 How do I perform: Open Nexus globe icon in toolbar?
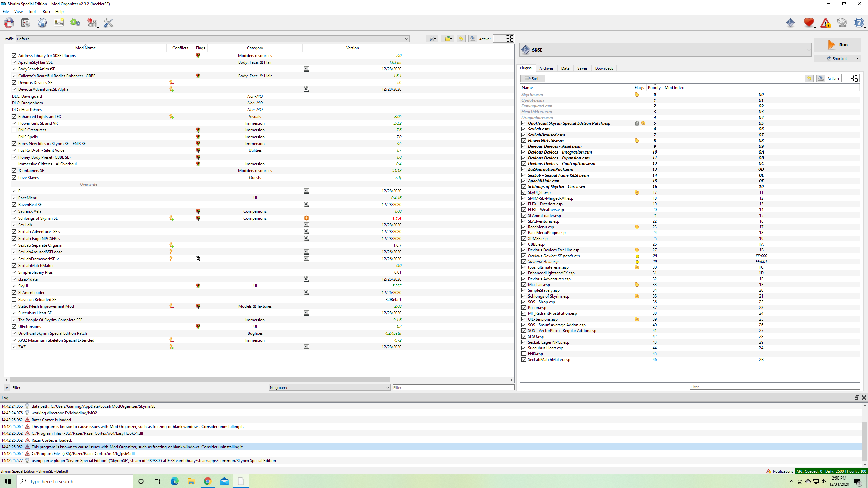pyautogui.click(x=42, y=23)
